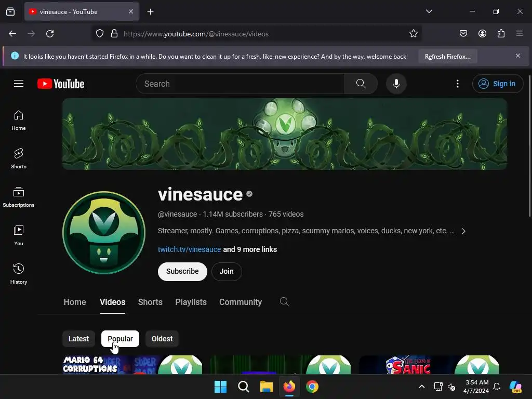532x399 pixels.
Task: Click the Sign in button
Action: (x=497, y=84)
